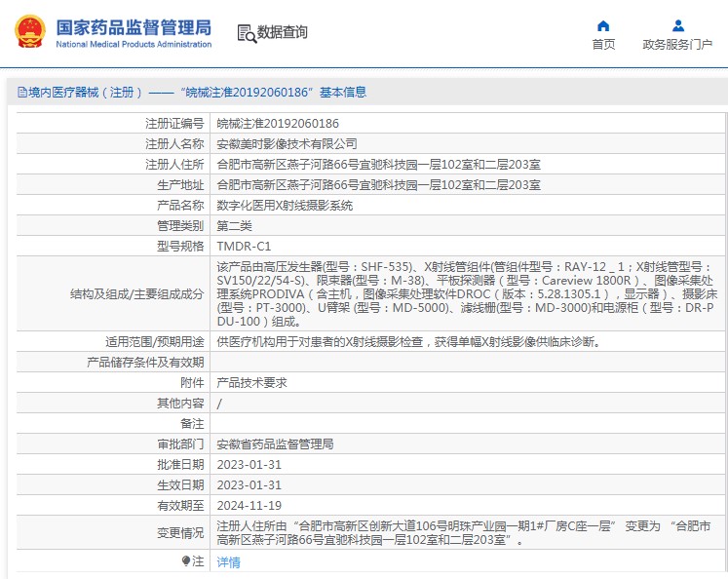Click the 生产地址 address value
The height and width of the screenshot is (579, 728).
click(378, 185)
